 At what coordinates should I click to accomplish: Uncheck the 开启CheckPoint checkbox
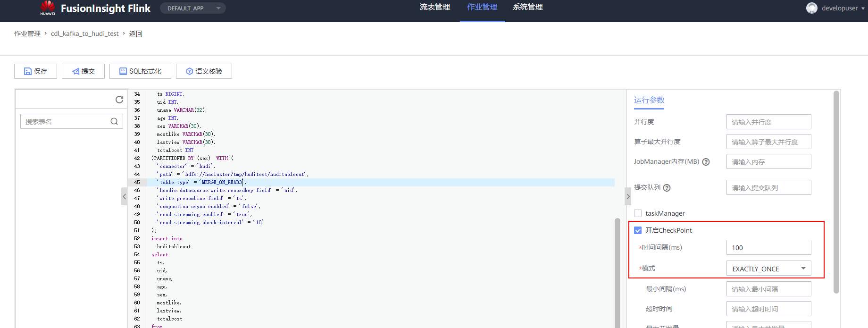tap(638, 230)
